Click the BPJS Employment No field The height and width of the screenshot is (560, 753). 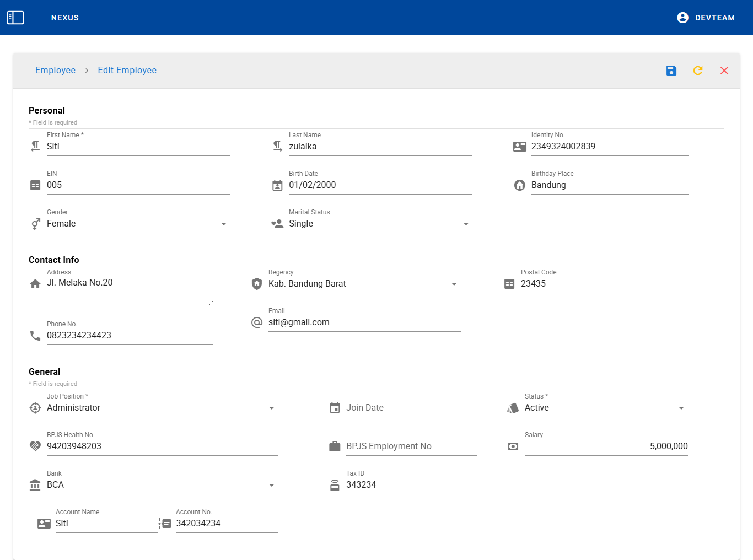pos(411,446)
